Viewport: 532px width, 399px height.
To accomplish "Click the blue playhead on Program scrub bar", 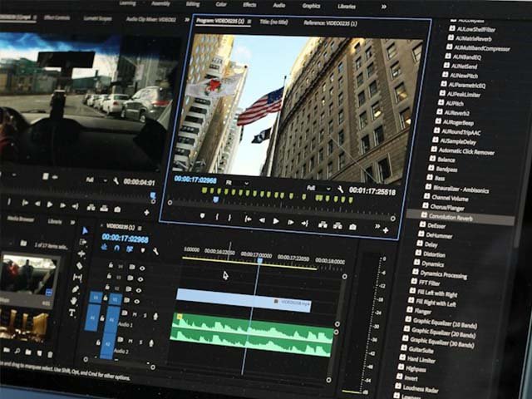I will click(216, 199).
